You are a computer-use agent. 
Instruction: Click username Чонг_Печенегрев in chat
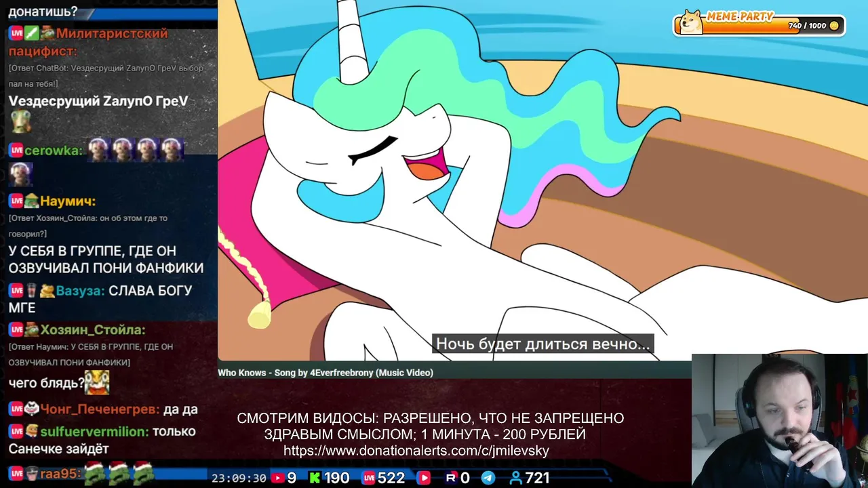(100, 409)
